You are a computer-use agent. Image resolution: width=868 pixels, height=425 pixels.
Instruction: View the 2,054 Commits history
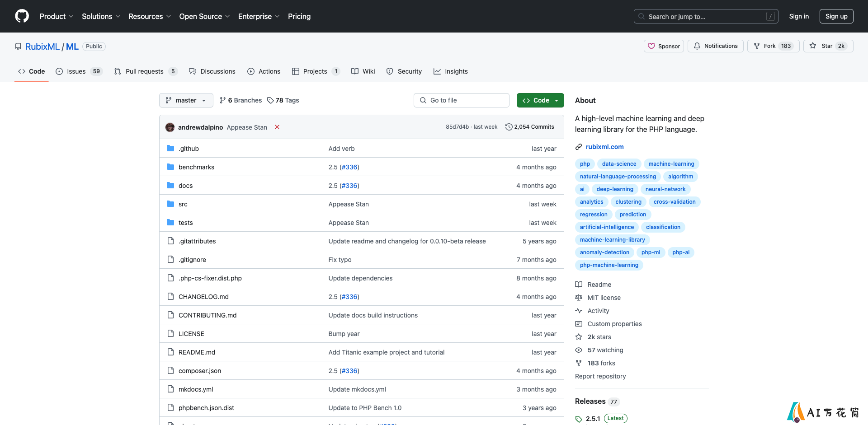(530, 127)
